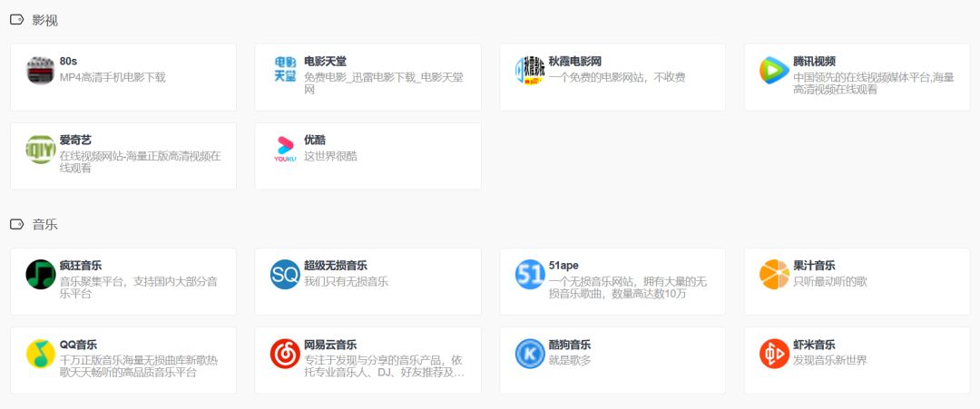Click the 80s site clapperboard icon
The height and width of the screenshot is (409, 980).
[41, 71]
